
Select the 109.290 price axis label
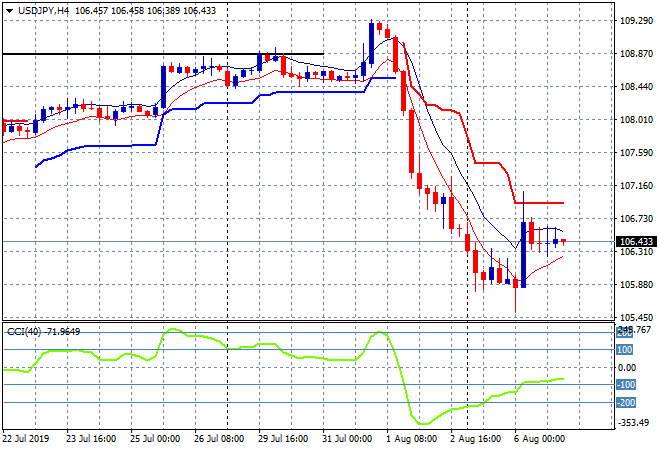[636, 21]
